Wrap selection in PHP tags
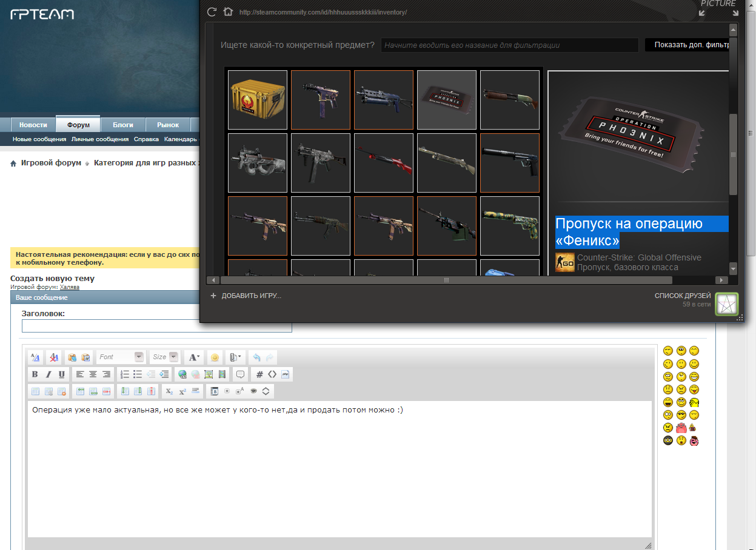Image resolution: width=756 pixels, height=550 pixels. point(286,374)
